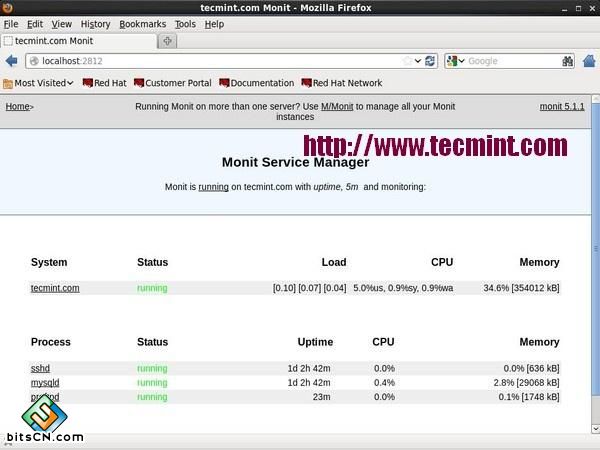Open a new tab with plus button
The width and height of the screenshot is (600, 450).
click(x=167, y=41)
